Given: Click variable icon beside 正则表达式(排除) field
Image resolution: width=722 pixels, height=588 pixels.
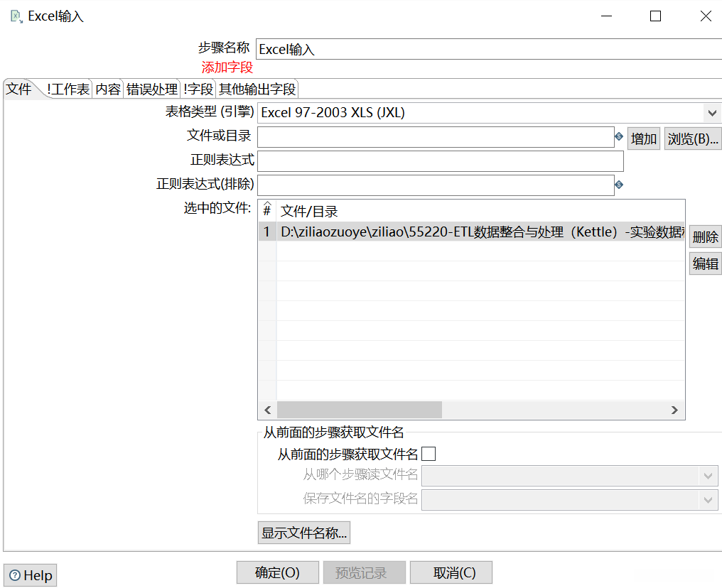Looking at the screenshot, I should coord(619,185).
